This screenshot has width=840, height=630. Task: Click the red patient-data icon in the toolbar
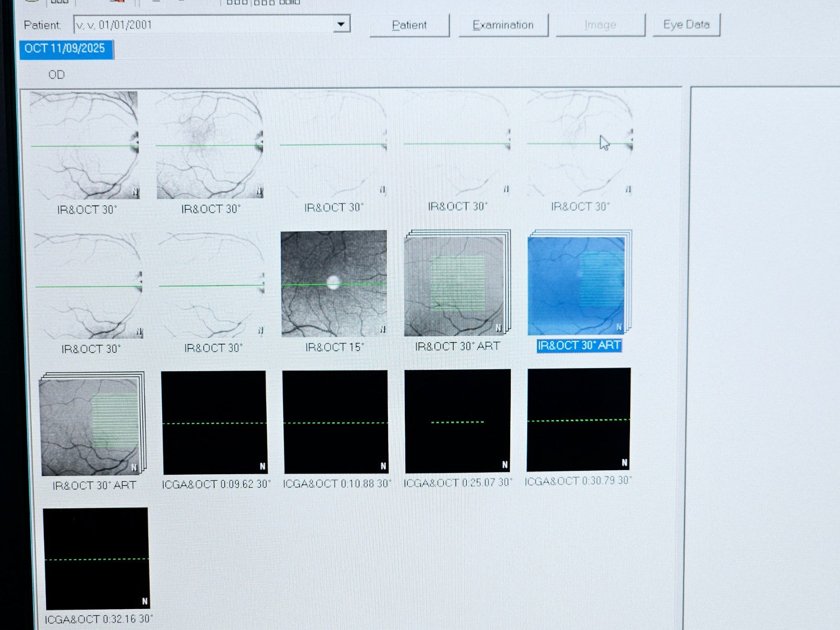pyautogui.click(x=118, y=2)
